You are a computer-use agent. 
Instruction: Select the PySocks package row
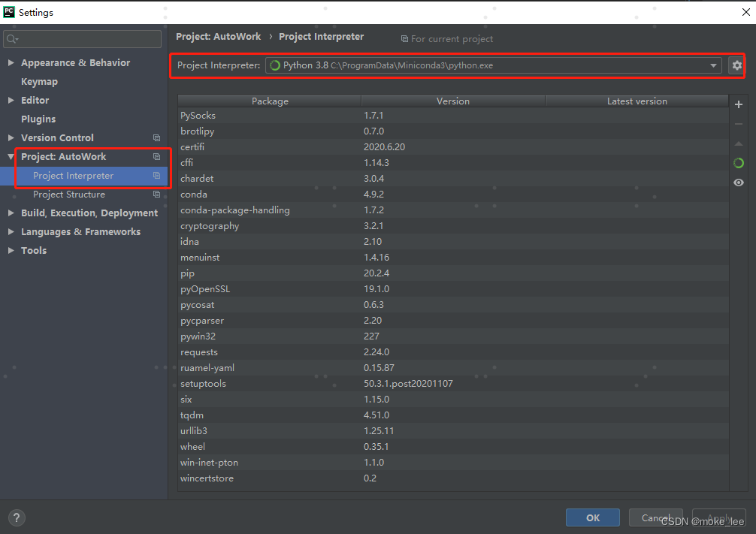coord(453,115)
